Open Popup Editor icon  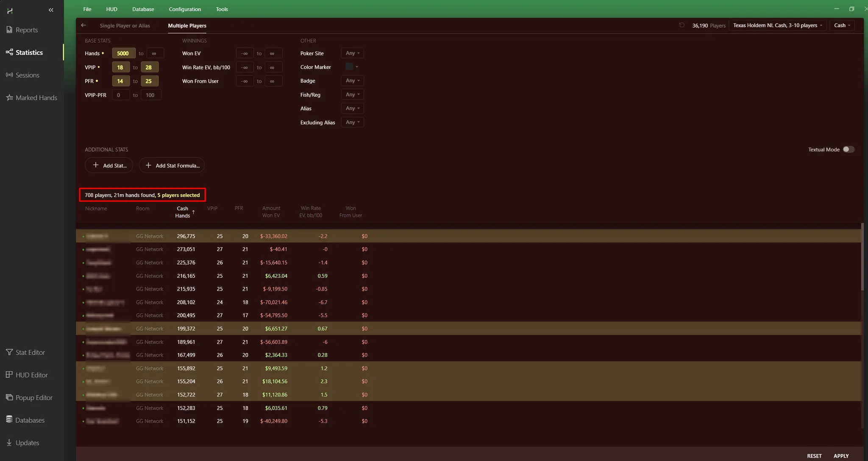click(x=9, y=397)
